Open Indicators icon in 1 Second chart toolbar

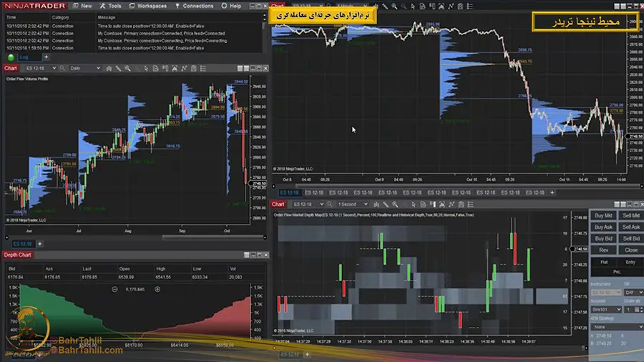pyautogui.click(x=442, y=205)
